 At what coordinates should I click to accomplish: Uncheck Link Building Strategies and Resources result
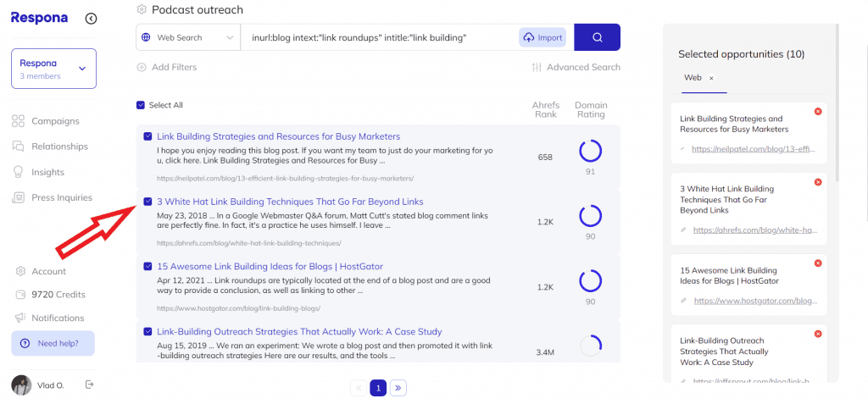147,136
